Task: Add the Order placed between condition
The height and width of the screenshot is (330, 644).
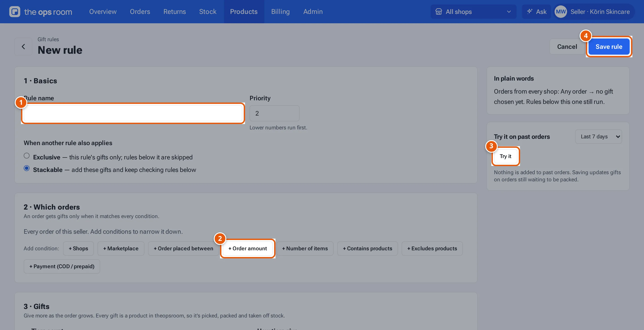Action: pyautogui.click(x=183, y=248)
